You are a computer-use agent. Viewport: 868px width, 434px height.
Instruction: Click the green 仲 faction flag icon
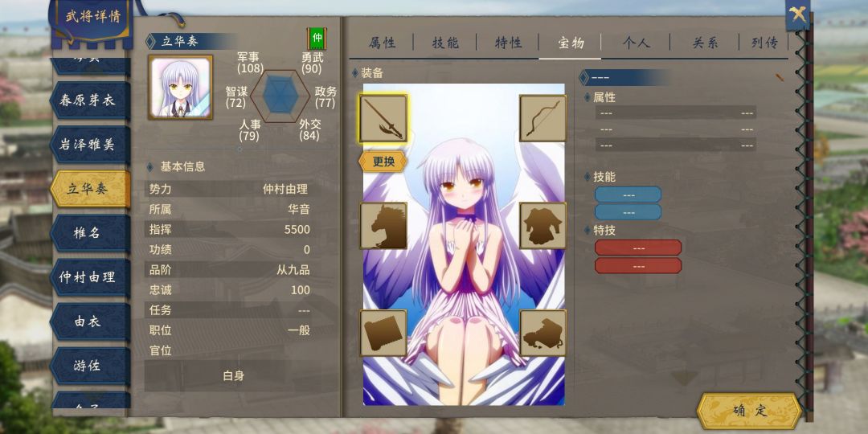pos(317,39)
